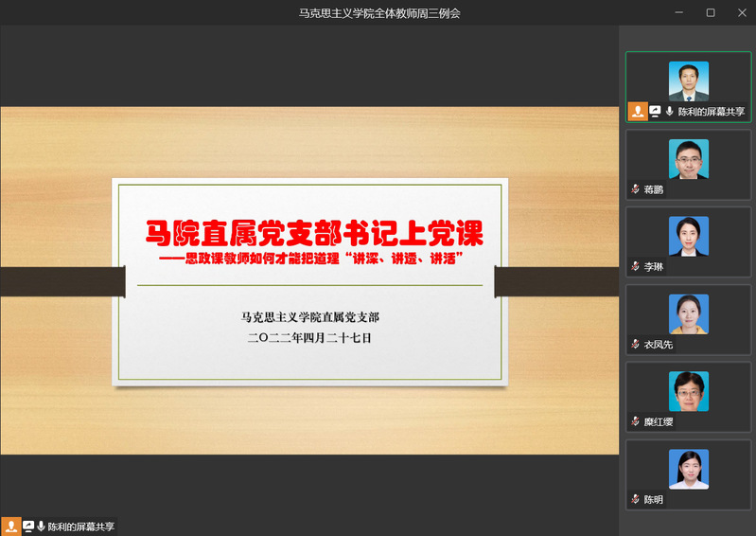Select 陈利's avatar in the highlighted tile
The width and height of the screenshot is (756, 536).
pyautogui.click(x=688, y=81)
